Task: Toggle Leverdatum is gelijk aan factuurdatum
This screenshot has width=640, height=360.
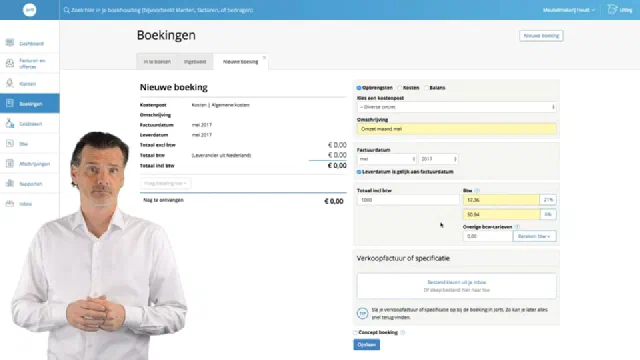Action: click(359, 172)
